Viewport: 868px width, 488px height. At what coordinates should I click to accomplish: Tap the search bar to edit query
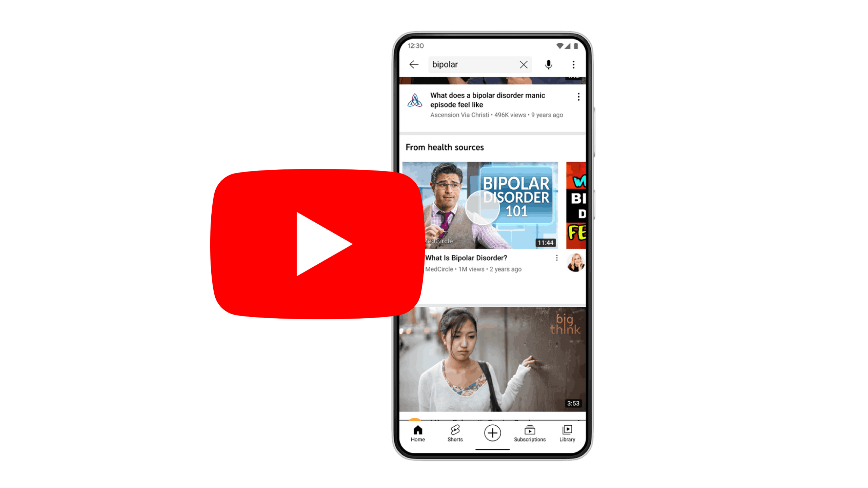coord(471,64)
